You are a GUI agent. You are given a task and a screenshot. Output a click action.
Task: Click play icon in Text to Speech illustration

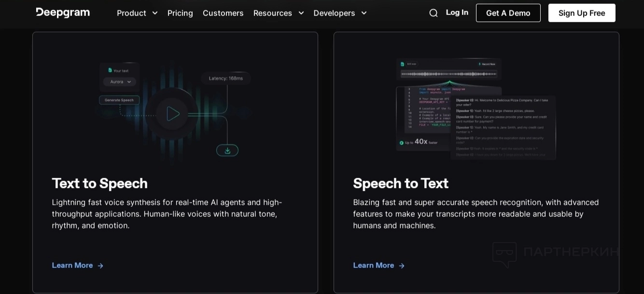(x=172, y=114)
